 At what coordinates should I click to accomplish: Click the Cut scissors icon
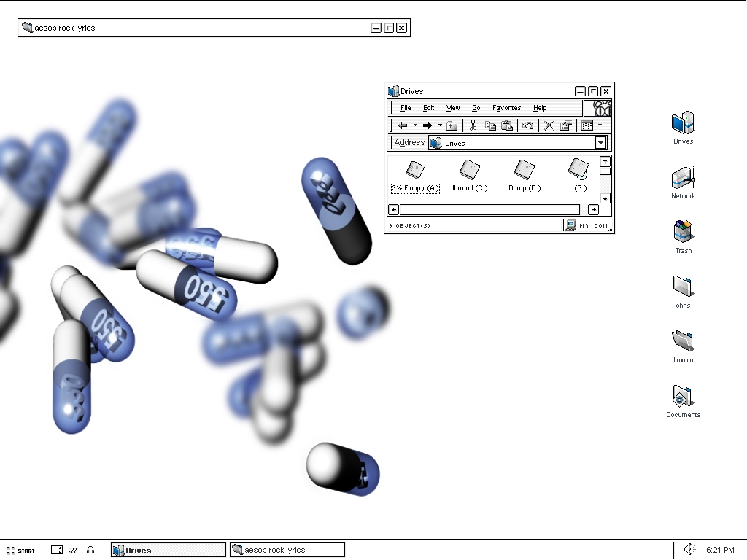[473, 125]
